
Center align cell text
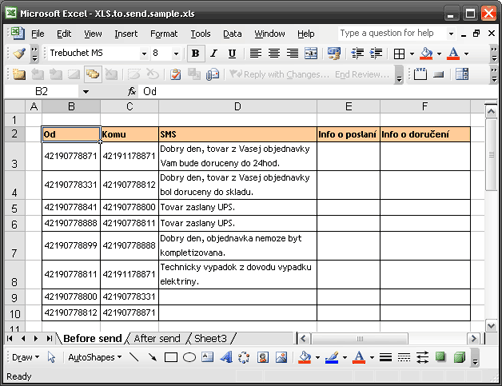click(x=274, y=53)
